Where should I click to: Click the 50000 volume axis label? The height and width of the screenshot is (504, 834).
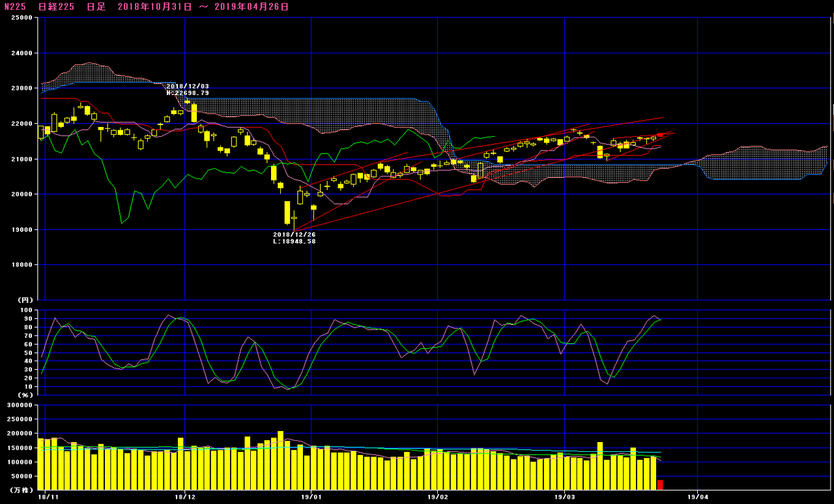click(22, 477)
